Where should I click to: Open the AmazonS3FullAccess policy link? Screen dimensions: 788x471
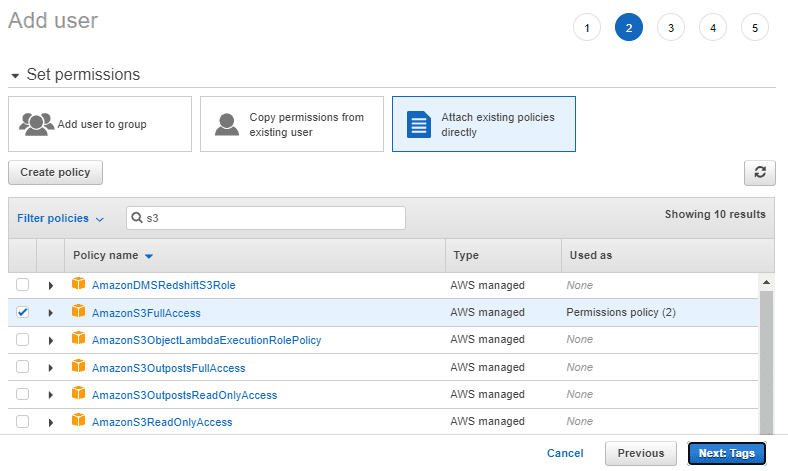tap(146, 313)
